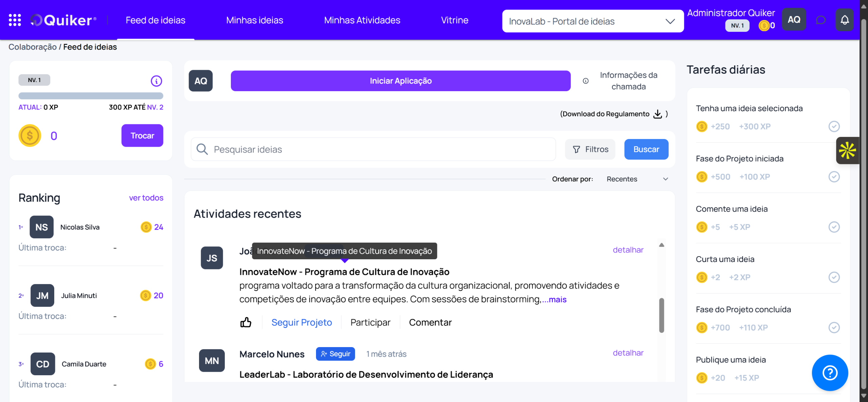This screenshot has height=402, width=868.
Task: Click the ver todos ranking link
Action: point(146,198)
